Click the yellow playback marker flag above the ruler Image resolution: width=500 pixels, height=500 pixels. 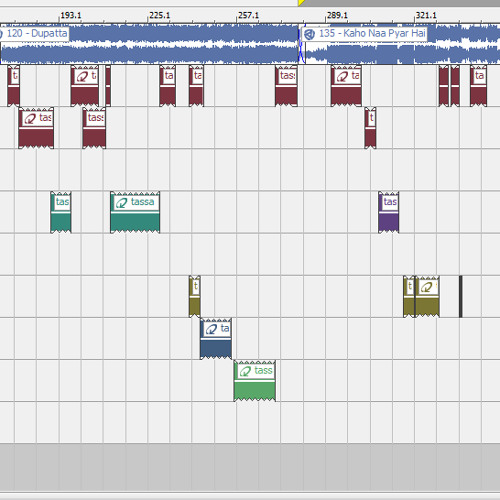(301, 3)
